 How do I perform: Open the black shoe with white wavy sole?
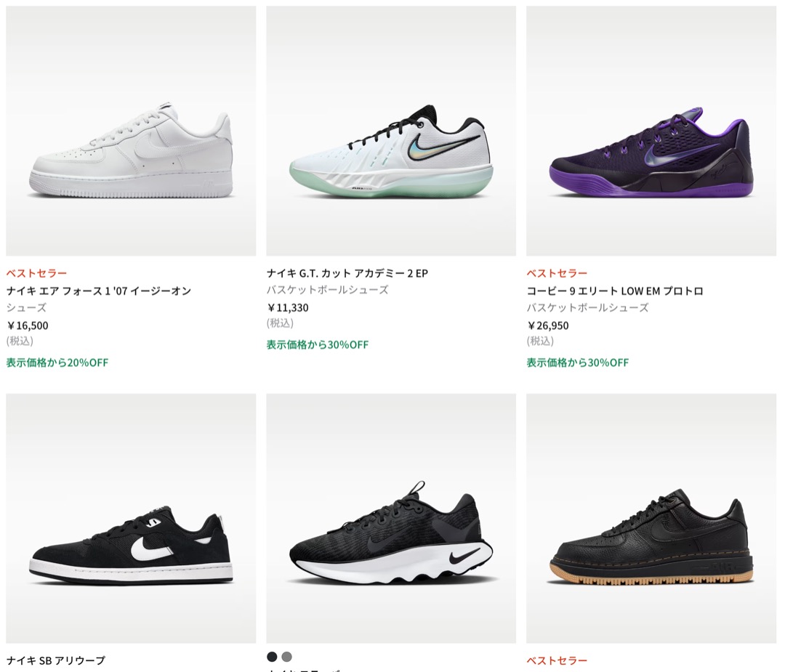391,518
